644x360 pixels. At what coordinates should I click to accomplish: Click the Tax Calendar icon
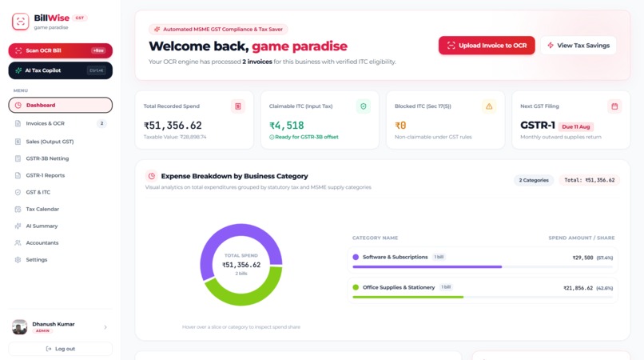coord(18,209)
